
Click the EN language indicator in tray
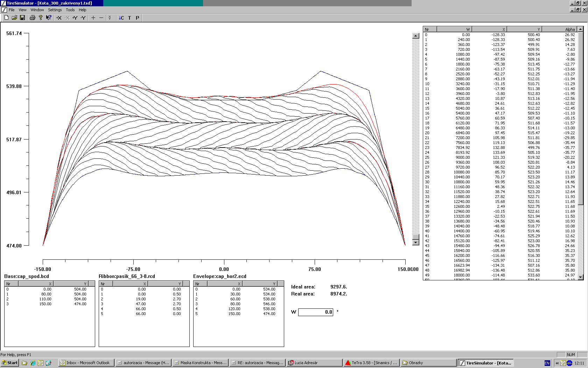point(547,363)
